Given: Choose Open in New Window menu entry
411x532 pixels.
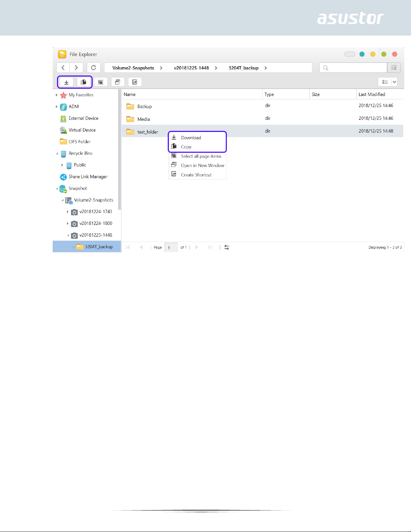Looking at the screenshot, I should click(197, 165).
